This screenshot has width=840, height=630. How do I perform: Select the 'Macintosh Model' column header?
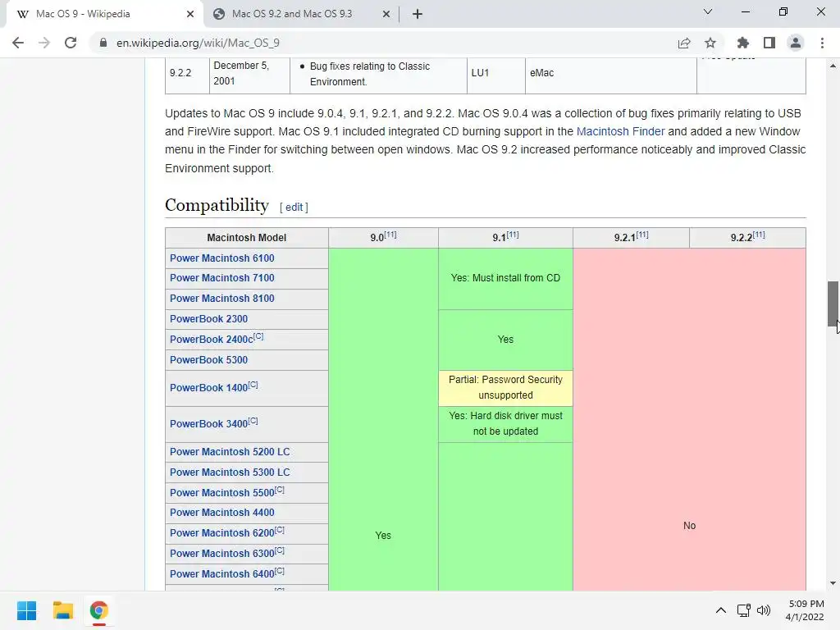coord(246,238)
